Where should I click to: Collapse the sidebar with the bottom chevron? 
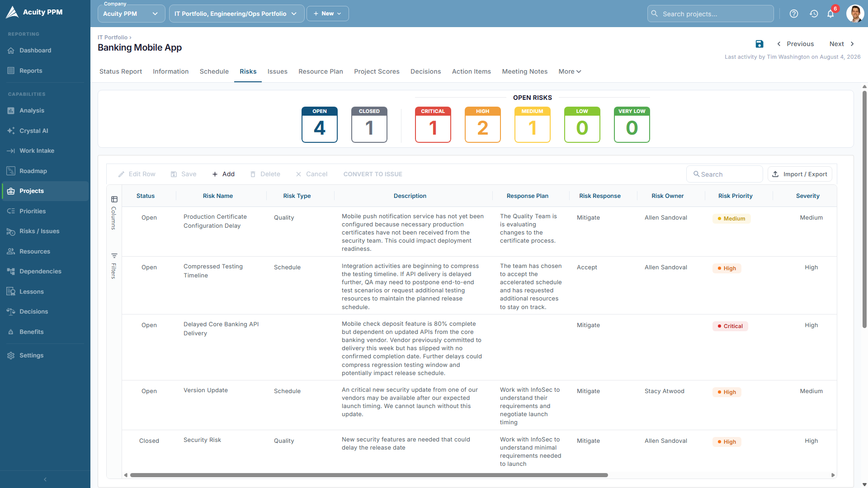45,479
